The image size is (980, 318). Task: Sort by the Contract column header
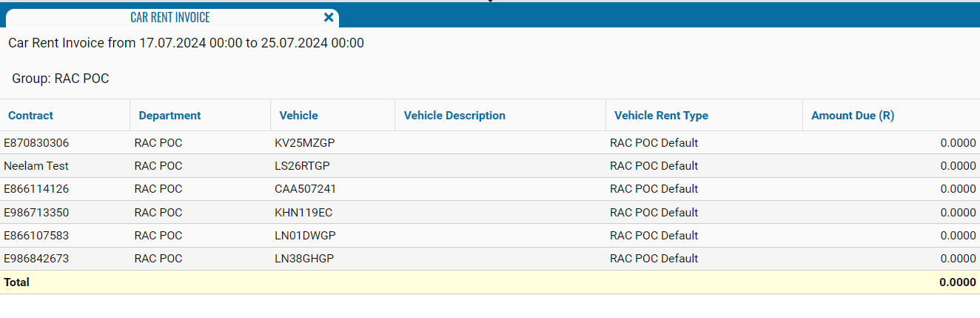tap(30, 115)
